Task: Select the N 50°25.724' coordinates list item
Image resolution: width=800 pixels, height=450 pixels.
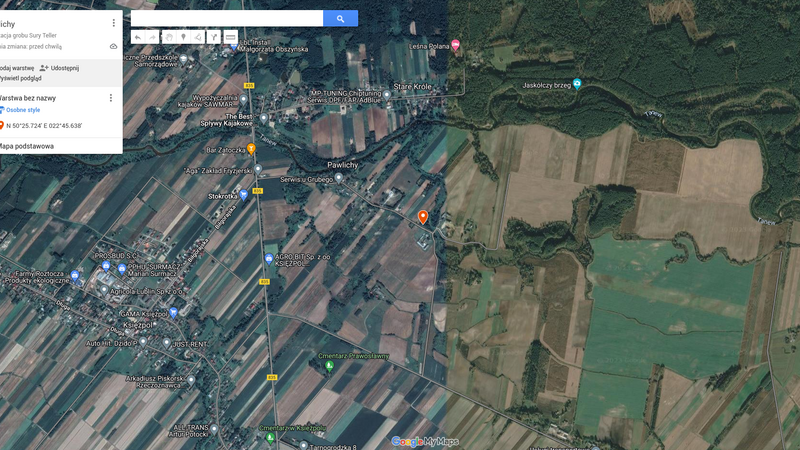Action: click(x=43, y=125)
